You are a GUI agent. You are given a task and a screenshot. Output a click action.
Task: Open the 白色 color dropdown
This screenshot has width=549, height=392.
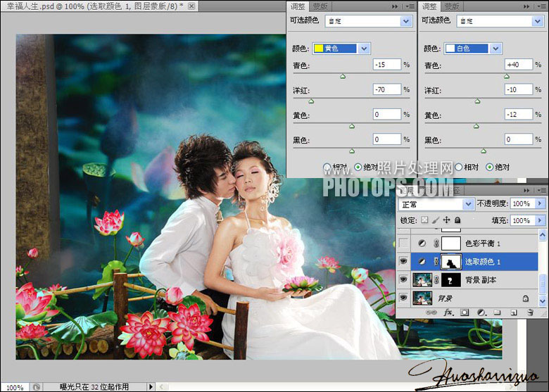coord(496,49)
